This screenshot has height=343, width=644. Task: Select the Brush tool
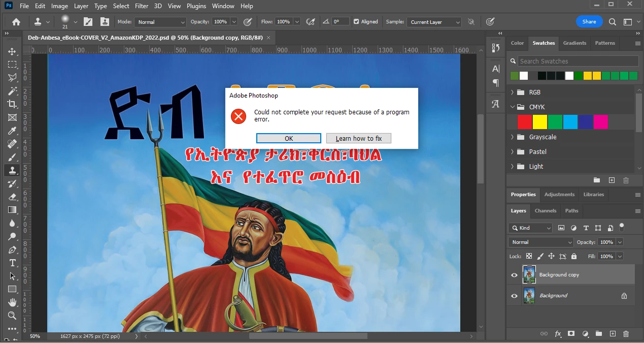12,157
